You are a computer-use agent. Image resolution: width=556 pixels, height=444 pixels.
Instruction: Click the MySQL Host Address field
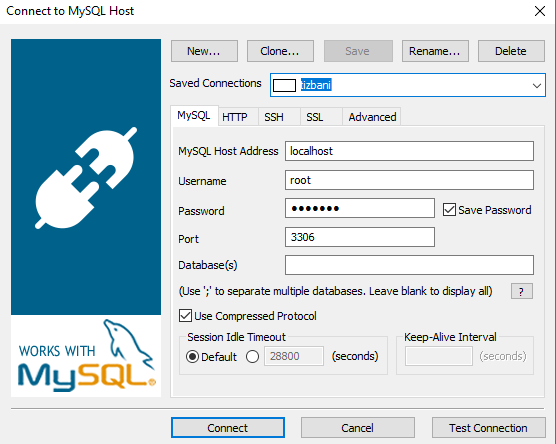(x=409, y=151)
